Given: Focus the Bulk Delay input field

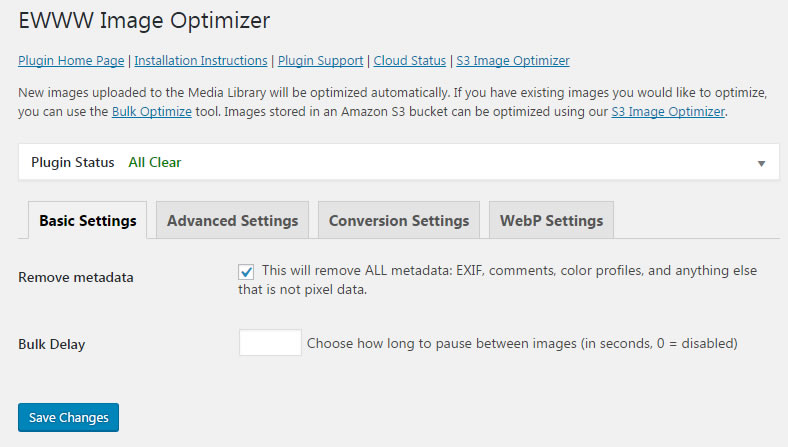Looking at the screenshot, I should coord(270,343).
